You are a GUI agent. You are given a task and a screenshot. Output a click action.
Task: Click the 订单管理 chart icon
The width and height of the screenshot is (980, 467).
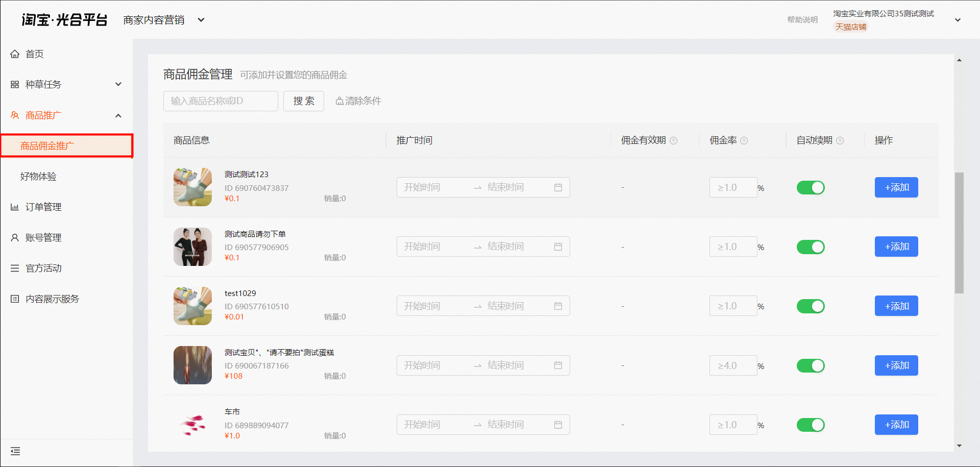pos(15,207)
